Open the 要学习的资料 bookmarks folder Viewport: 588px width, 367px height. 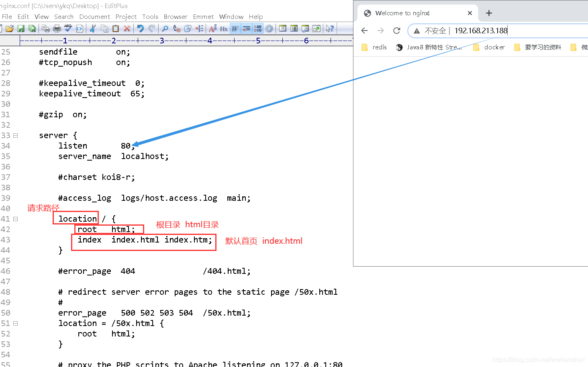click(x=538, y=47)
